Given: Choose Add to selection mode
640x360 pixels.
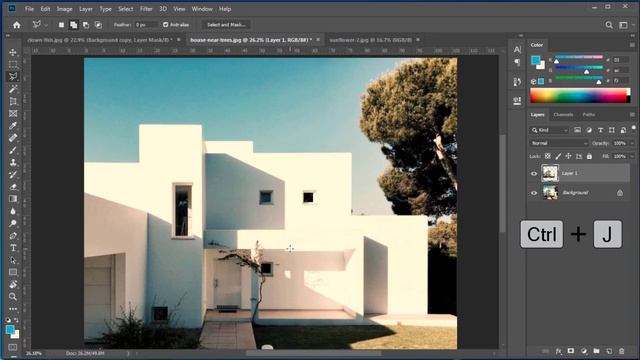Looking at the screenshot, I should (x=73, y=25).
